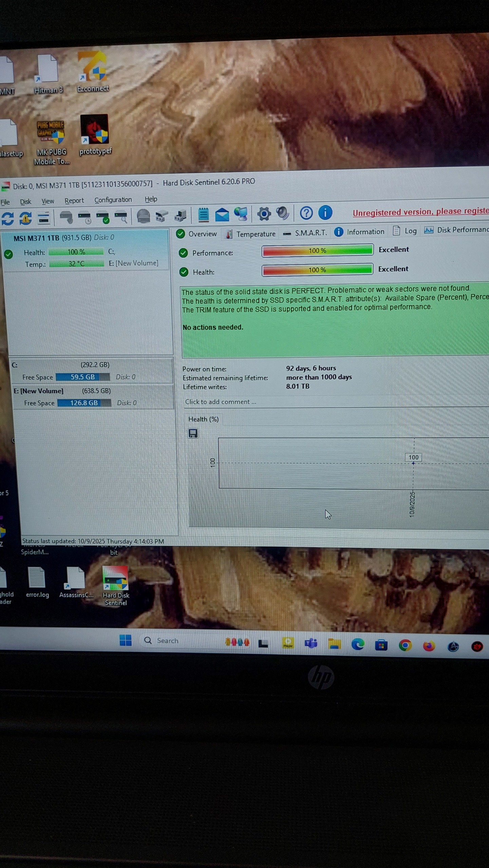Click the Unregistered version register link
Image resolution: width=489 pixels, height=868 pixels.
[x=420, y=212]
